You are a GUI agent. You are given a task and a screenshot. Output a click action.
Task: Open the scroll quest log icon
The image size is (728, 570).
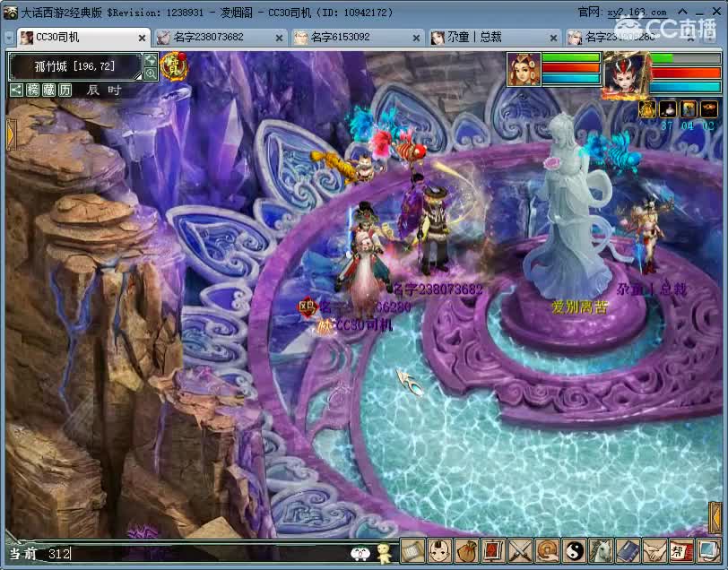click(412, 550)
